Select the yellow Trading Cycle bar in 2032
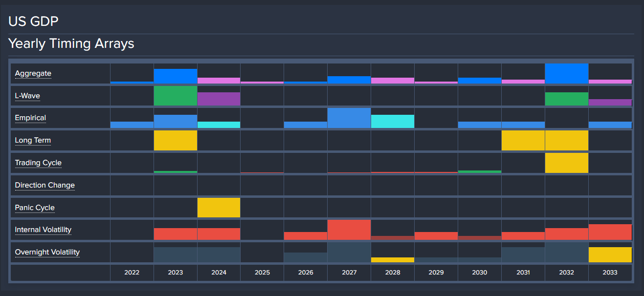Image resolution: width=644 pixels, height=296 pixels. (x=566, y=163)
